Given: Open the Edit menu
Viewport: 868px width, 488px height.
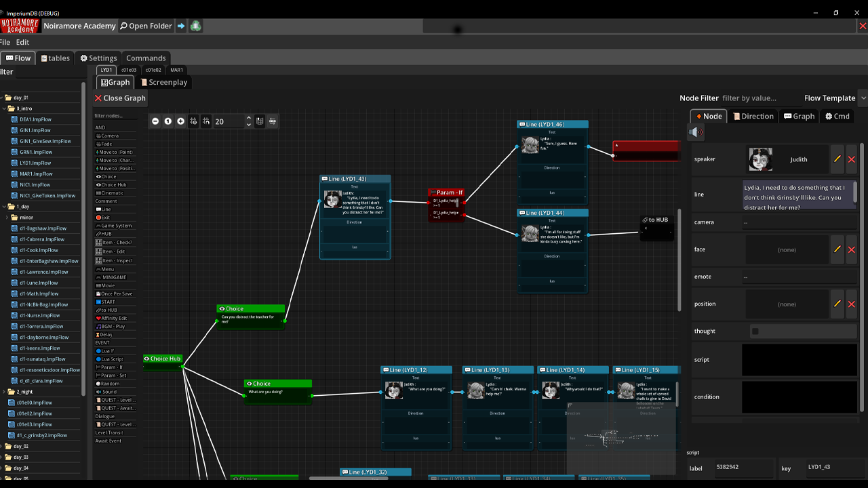Looking at the screenshot, I should (23, 42).
